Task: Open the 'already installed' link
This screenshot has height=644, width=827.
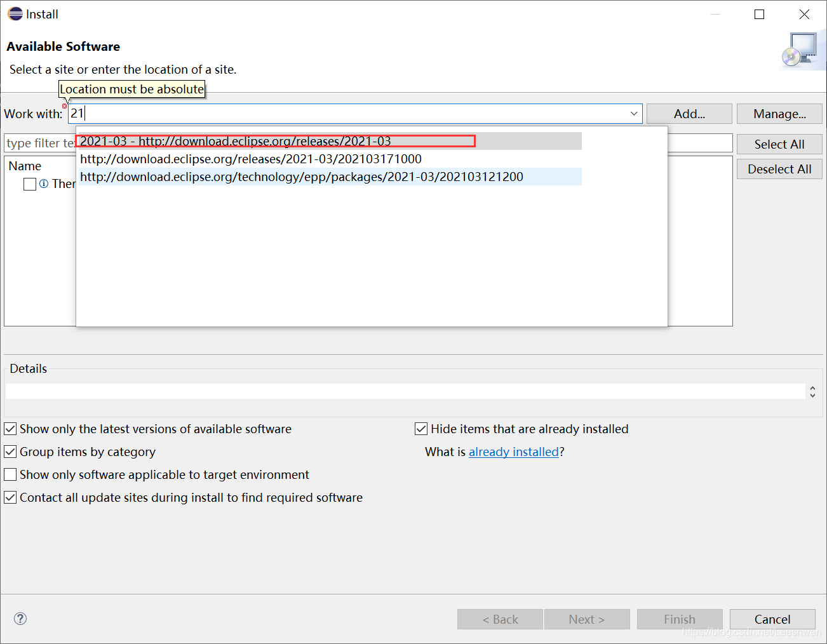Action: 513,452
